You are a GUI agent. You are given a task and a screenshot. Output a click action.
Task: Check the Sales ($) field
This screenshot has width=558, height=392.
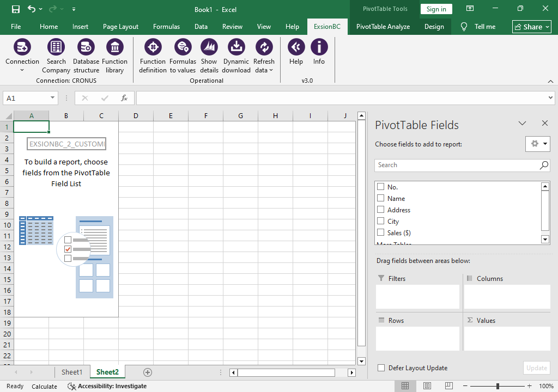pyautogui.click(x=380, y=232)
